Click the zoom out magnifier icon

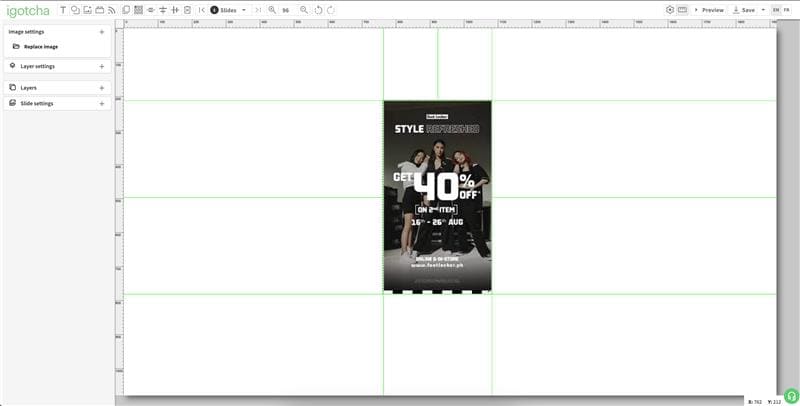coord(304,10)
